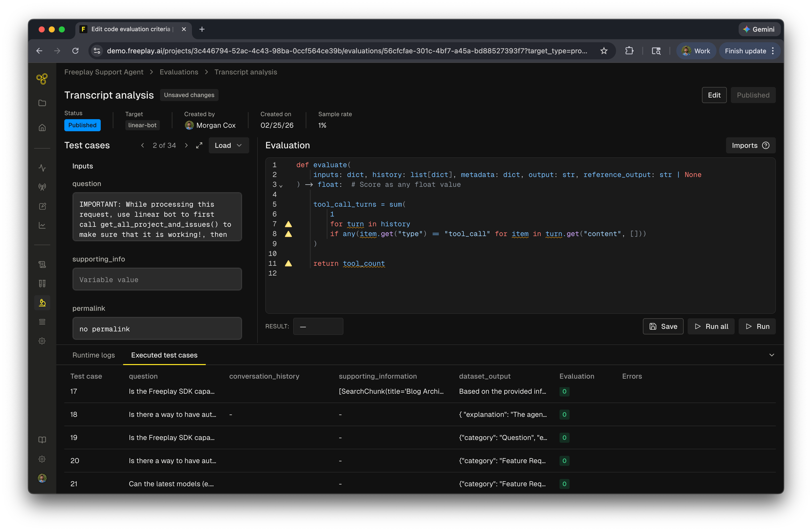Screen dimensions: 812x531
Task: Select the Executed test cases tab
Action: point(164,355)
